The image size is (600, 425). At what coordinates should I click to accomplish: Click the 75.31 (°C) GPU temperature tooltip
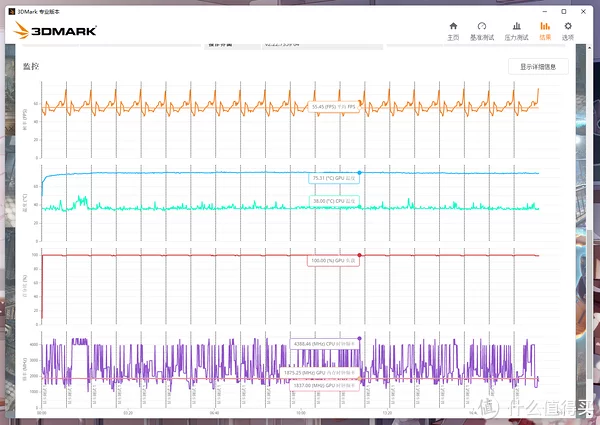334,178
